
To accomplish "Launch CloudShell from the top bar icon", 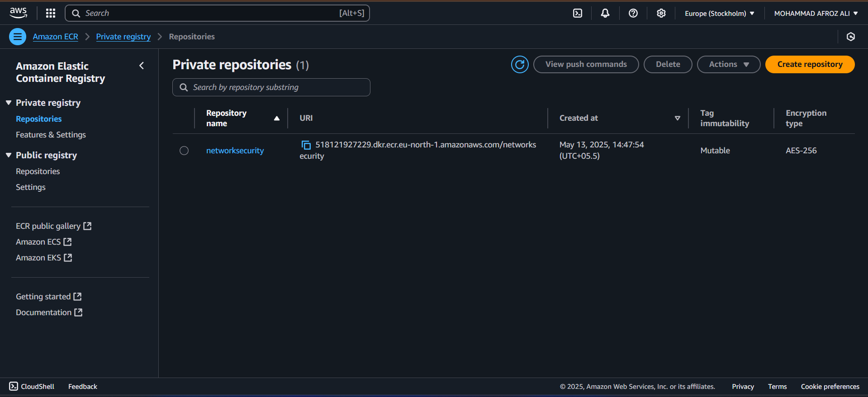I will click(578, 13).
